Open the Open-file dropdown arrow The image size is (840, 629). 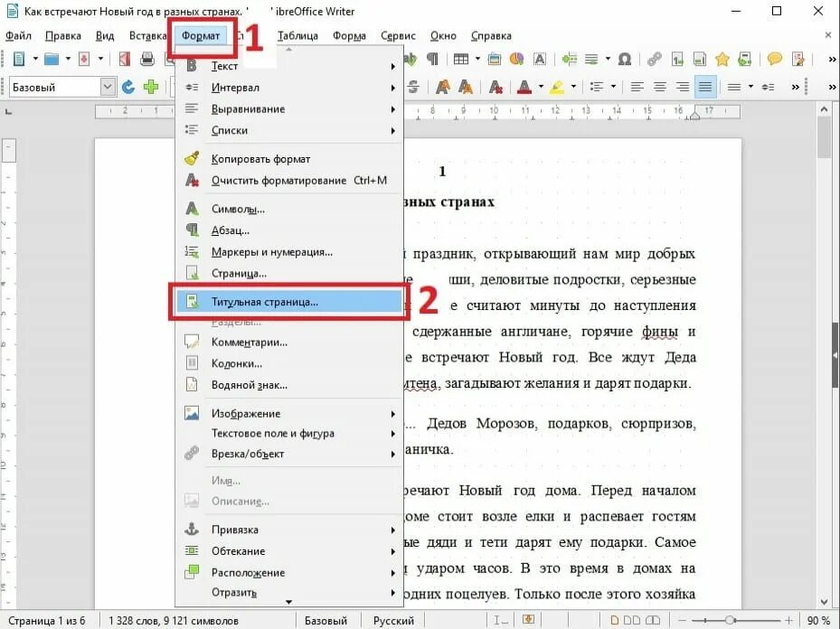tap(68, 59)
